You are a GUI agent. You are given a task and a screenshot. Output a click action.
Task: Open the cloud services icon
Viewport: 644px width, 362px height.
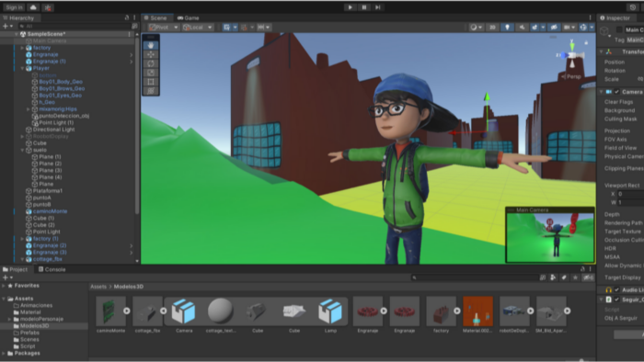click(x=33, y=7)
